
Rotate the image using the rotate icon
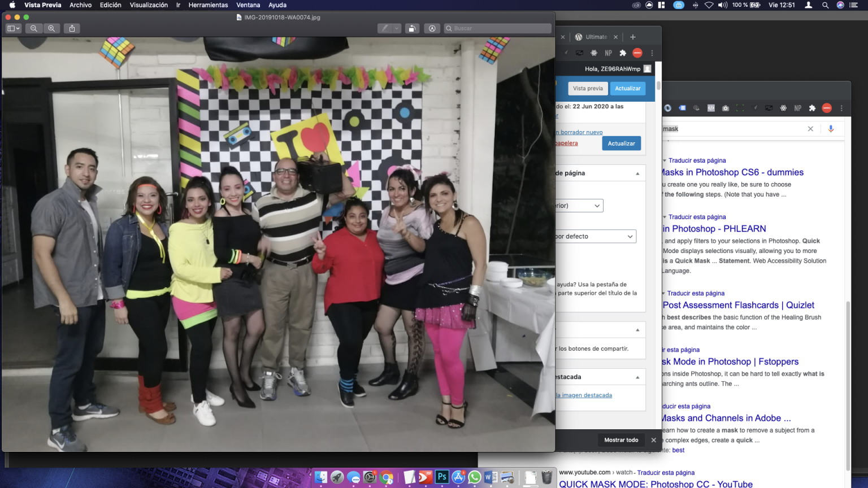pyautogui.click(x=412, y=28)
